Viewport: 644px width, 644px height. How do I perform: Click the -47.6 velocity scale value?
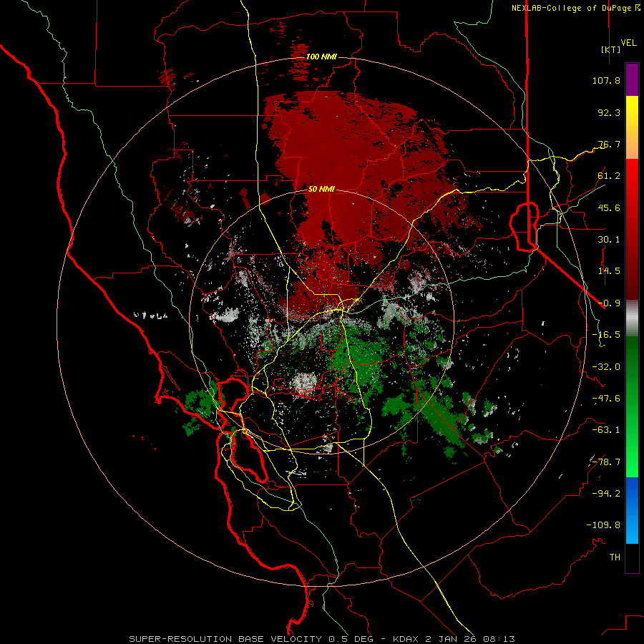click(606, 399)
